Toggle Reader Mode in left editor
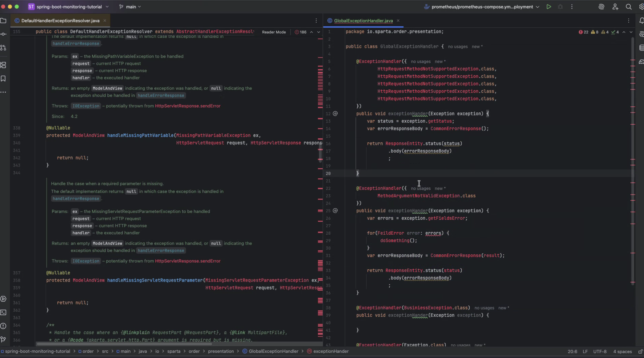 [274, 32]
